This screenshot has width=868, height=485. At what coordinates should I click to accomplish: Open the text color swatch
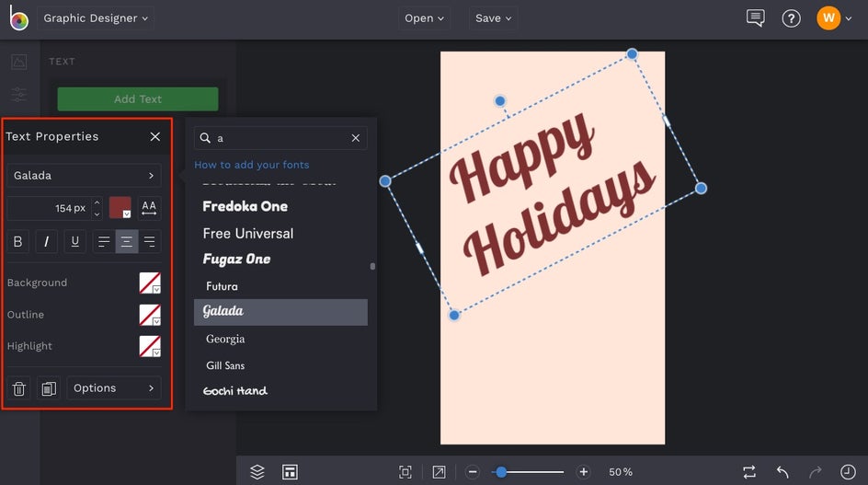120,208
